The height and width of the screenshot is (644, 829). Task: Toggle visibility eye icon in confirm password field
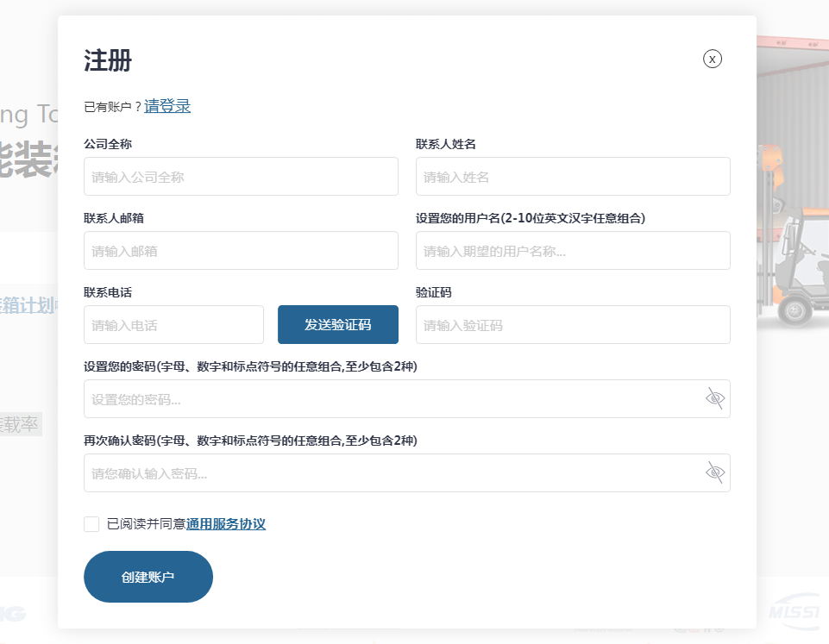[714, 472]
